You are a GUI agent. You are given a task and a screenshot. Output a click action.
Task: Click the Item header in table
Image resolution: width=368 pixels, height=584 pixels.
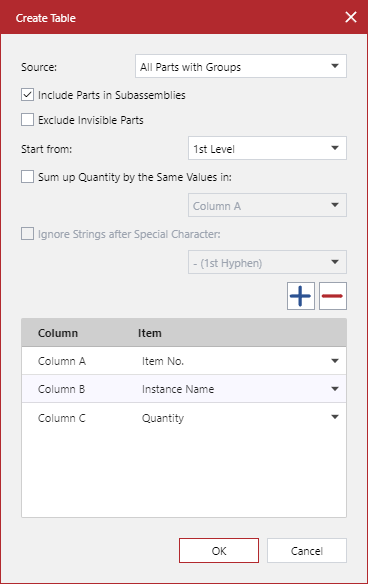[x=150, y=333]
